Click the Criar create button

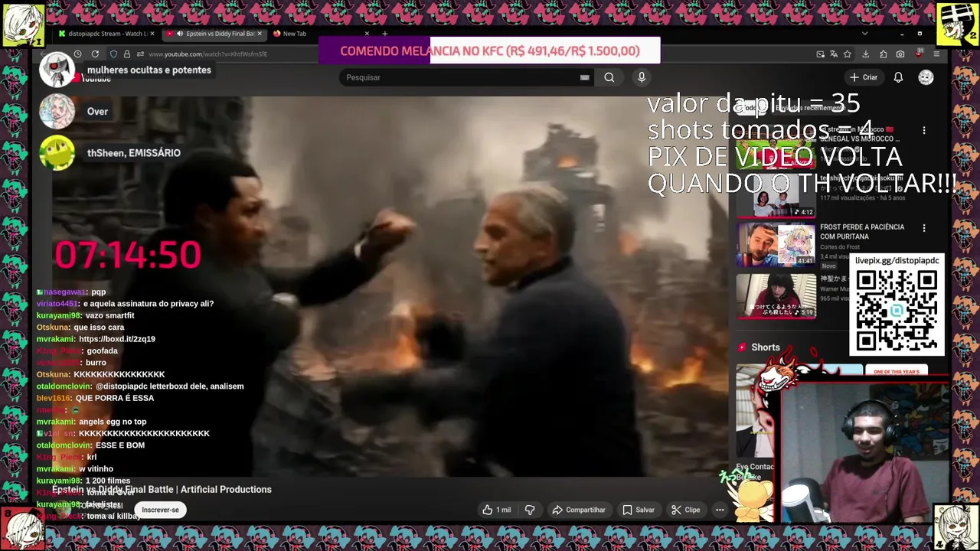[x=864, y=77]
